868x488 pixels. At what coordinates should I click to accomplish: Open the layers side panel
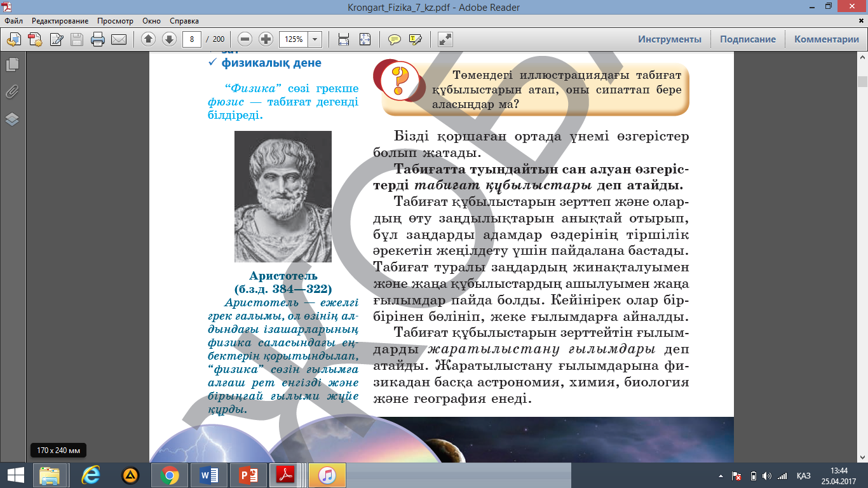12,119
